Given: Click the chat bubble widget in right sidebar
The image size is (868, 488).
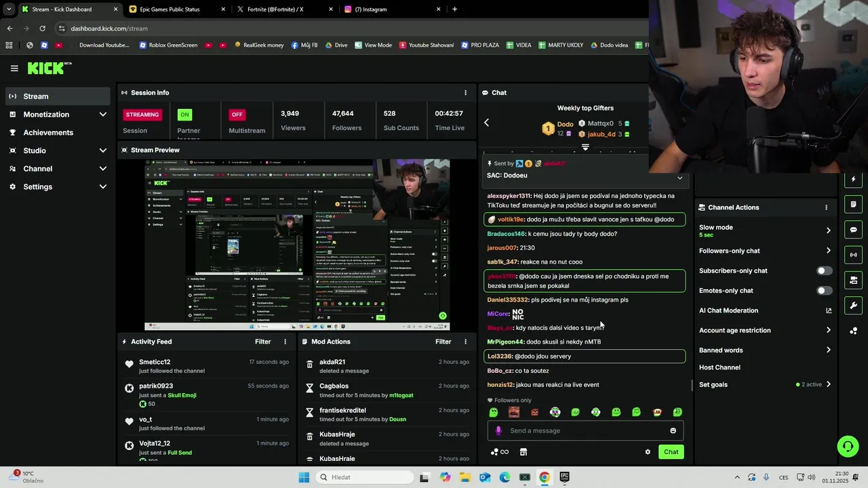Looking at the screenshot, I should click(853, 230).
